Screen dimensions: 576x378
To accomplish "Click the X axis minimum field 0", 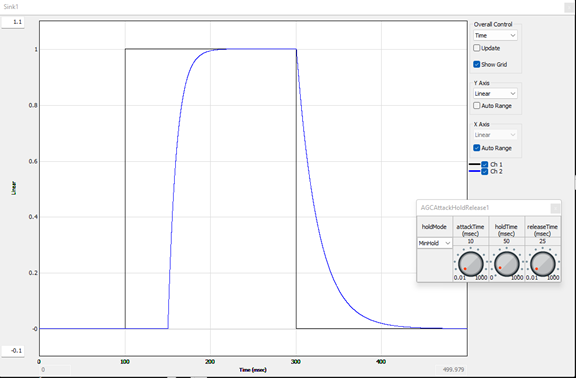I will point(54,370).
